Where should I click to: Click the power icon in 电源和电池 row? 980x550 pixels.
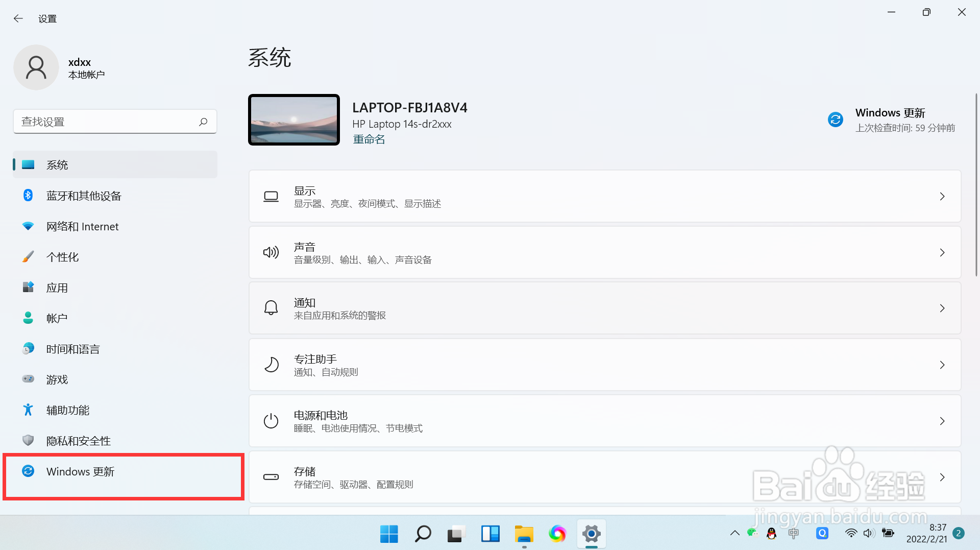[271, 421]
